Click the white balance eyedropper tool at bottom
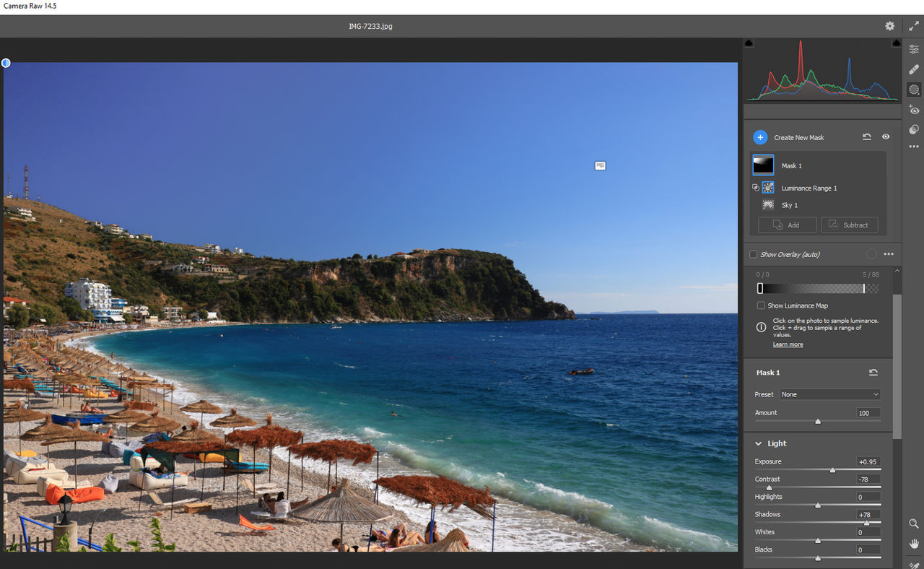 click(914, 565)
